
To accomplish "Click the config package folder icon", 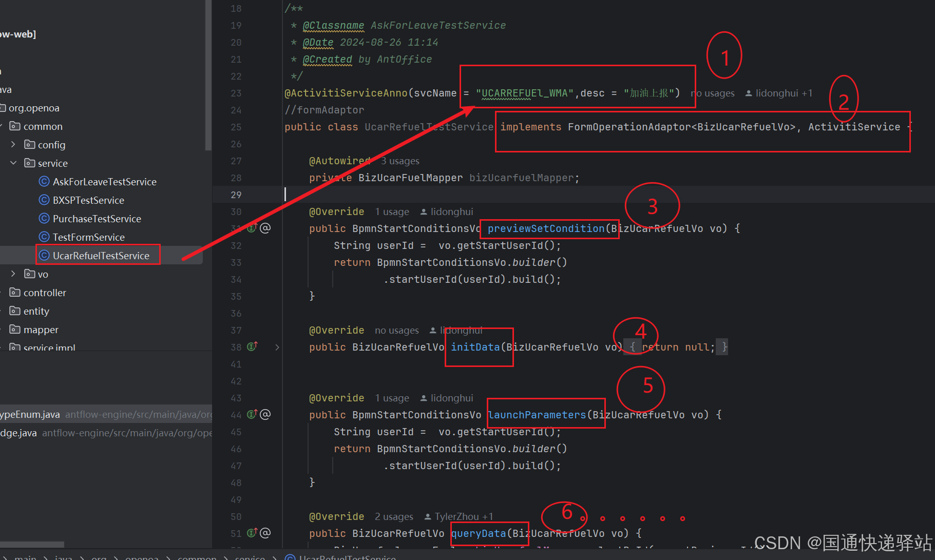I will [x=30, y=144].
